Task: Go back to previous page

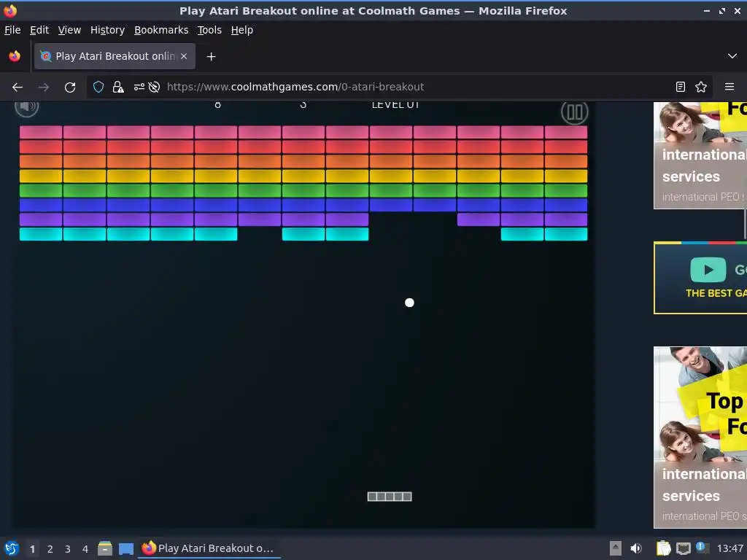Action: tap(18, 87)
